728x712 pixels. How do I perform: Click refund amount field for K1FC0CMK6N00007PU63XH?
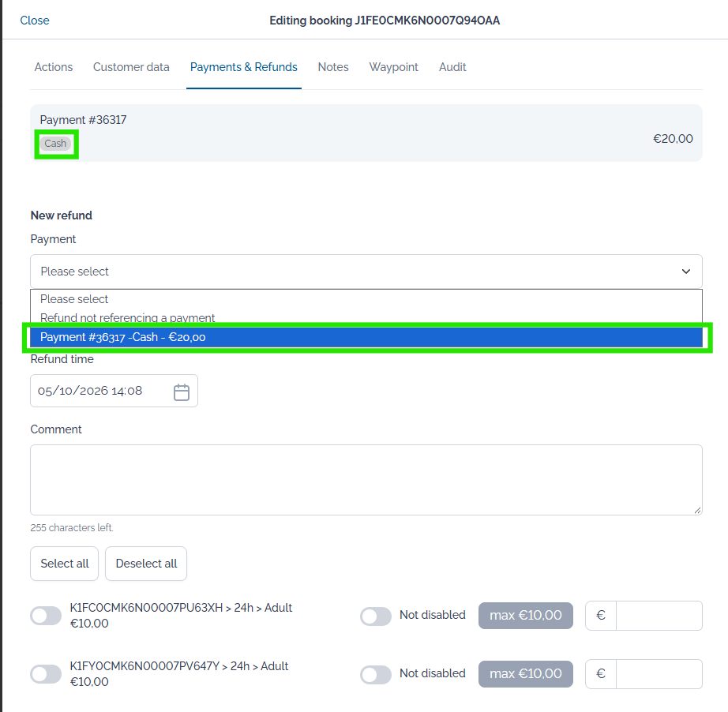pos(659,616)
